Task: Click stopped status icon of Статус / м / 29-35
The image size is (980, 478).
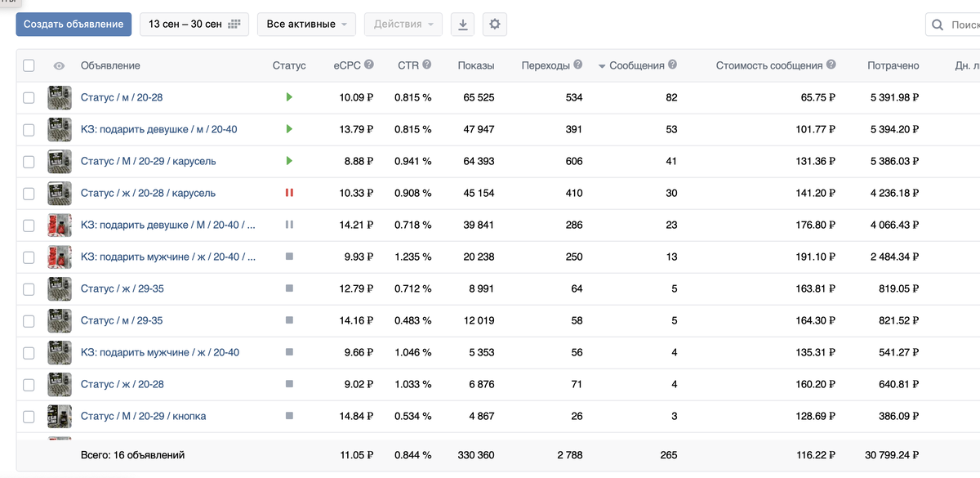Action: tap(289, 320)
